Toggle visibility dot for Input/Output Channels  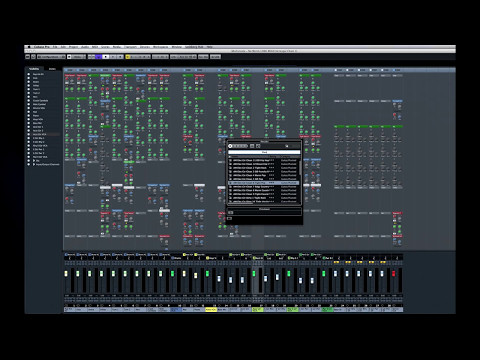pyautogui.click(x=29, y=164)
